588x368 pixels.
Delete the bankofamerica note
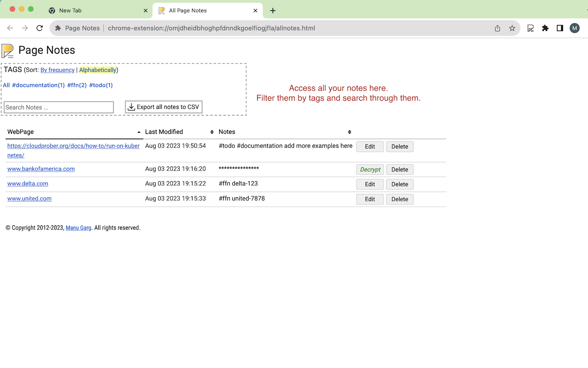click(x=400, y=169)
